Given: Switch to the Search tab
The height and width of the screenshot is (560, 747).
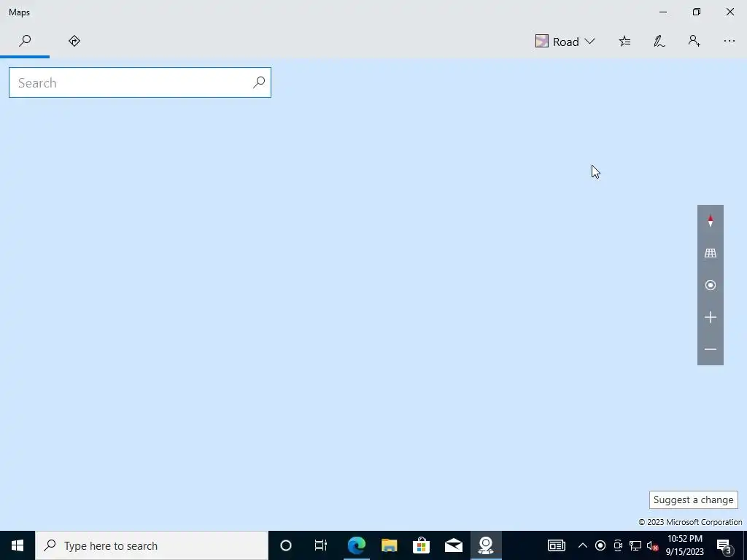Looking at the screenshot, I should pos(25,41).
